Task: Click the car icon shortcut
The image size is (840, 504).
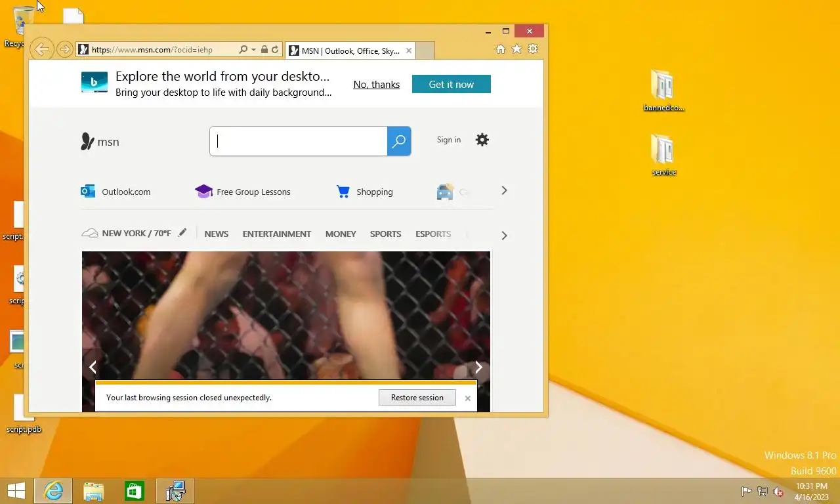Action: point(446,192)
